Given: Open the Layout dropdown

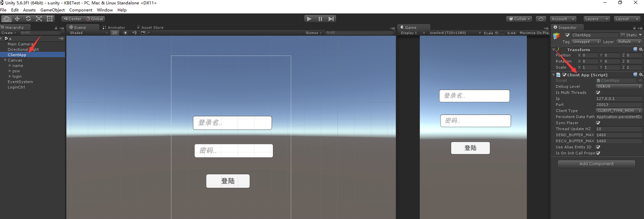Looking at the screenshot, I should click(627, 19).
